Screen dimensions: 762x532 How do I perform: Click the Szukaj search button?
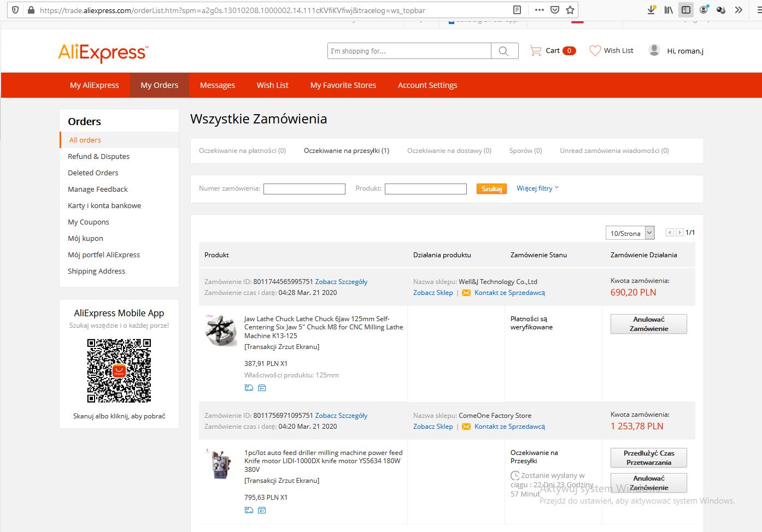pos(491,188)
